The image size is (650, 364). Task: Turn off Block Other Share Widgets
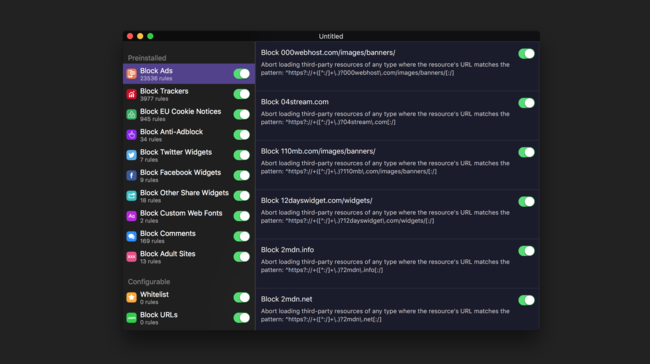coord(242,196)
